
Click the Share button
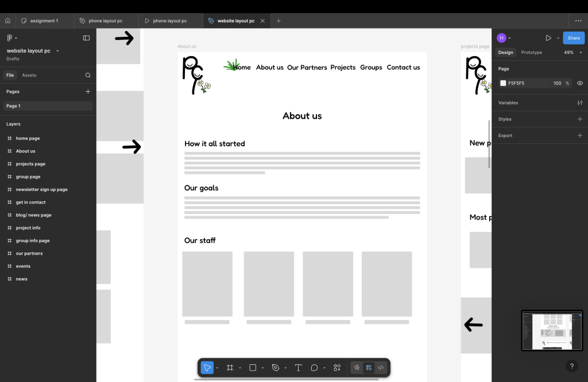click(x=573, y=38)
